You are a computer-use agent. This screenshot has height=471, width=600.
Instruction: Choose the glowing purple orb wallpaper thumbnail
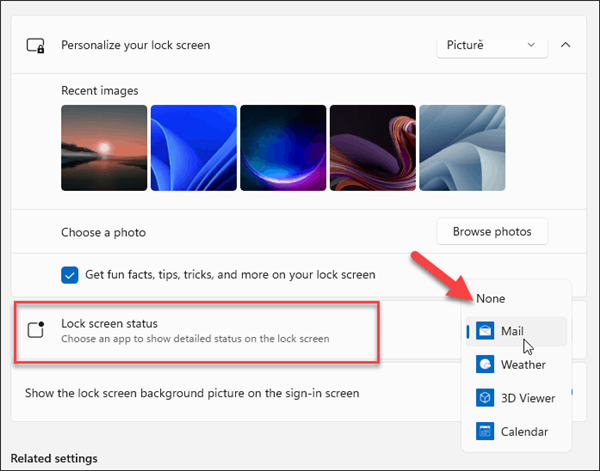(283, 148)
